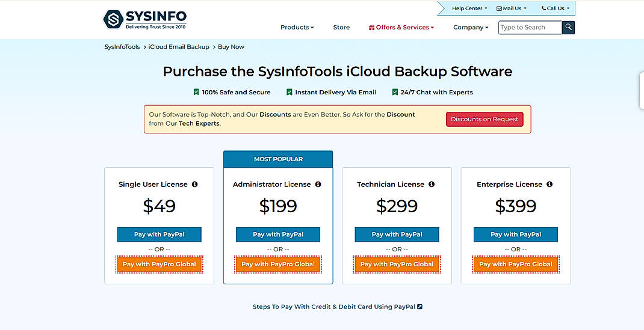The height and width of the screenshot is (330, 644).
Task: Click the 24/7 Chat with Experts text
Action: tap(436, 92)
